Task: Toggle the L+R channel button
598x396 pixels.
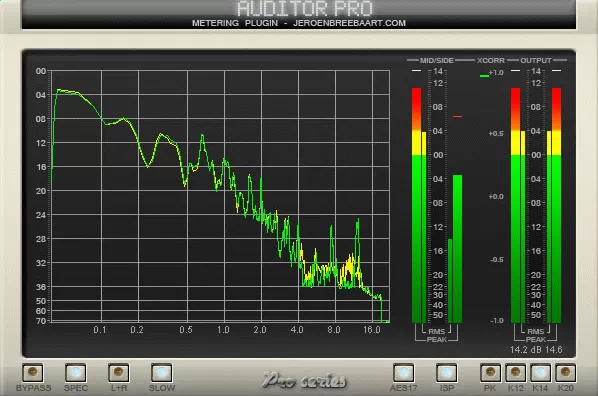Action: pyautogui.click(x=119, y=373)
